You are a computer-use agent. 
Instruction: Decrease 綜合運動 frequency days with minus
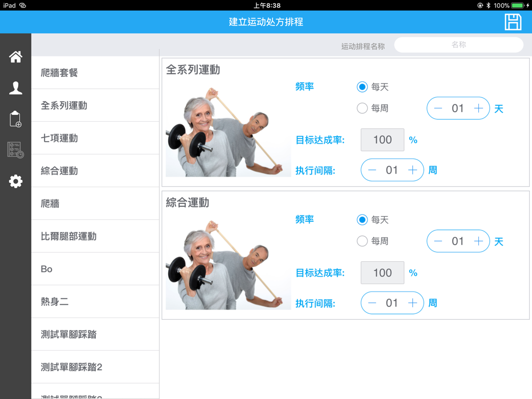point(438,241)
